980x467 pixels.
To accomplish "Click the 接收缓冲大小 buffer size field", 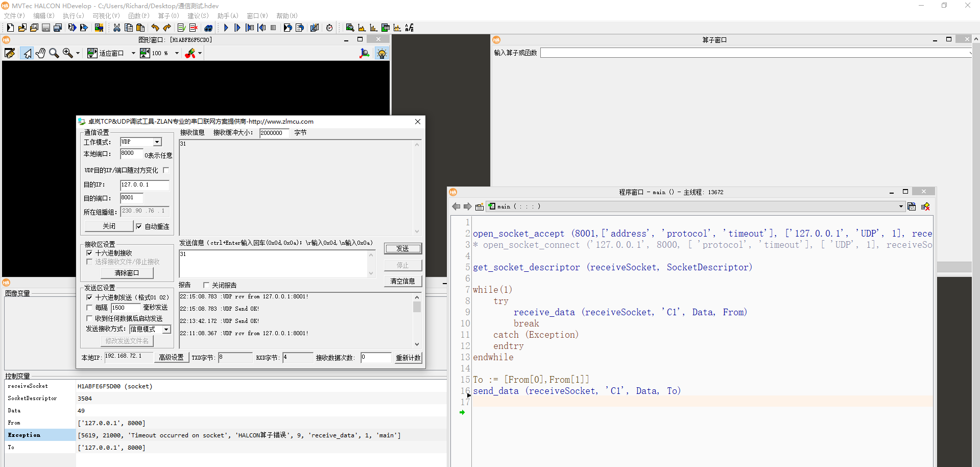I will 274,133.
